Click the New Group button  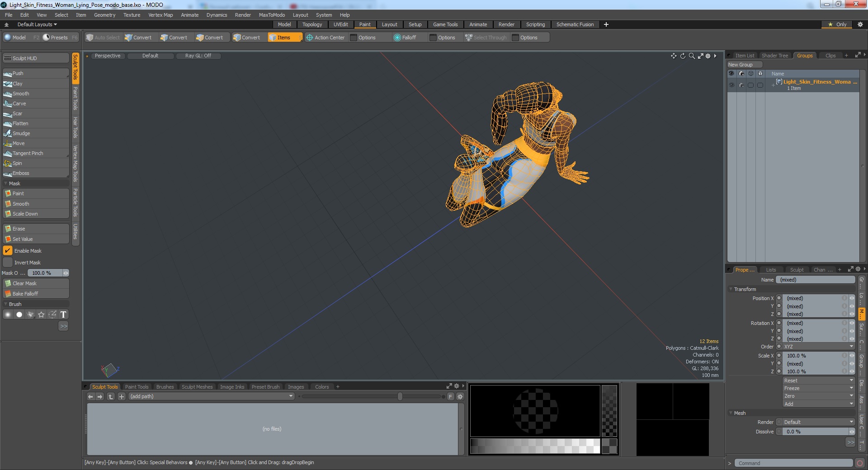pyautogui.click(x=744, y=65)
